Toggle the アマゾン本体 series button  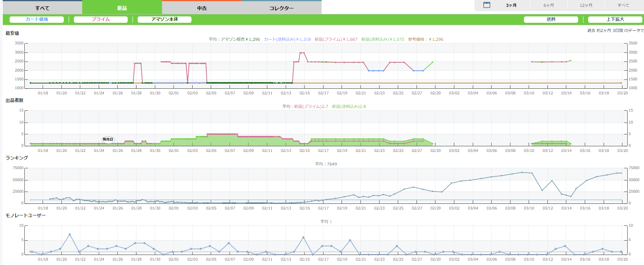(164, 19)
